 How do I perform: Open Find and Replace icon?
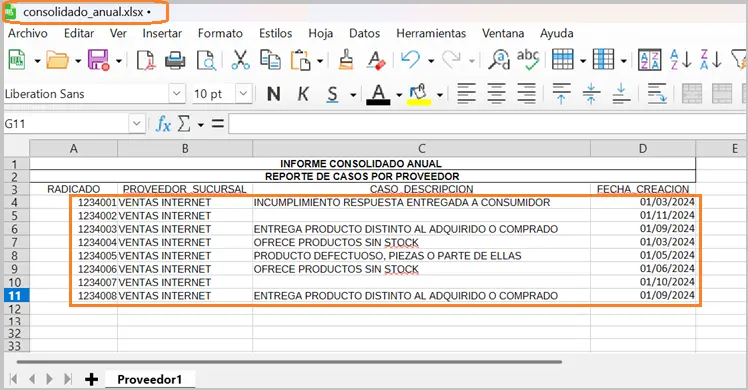click(499, 60)
